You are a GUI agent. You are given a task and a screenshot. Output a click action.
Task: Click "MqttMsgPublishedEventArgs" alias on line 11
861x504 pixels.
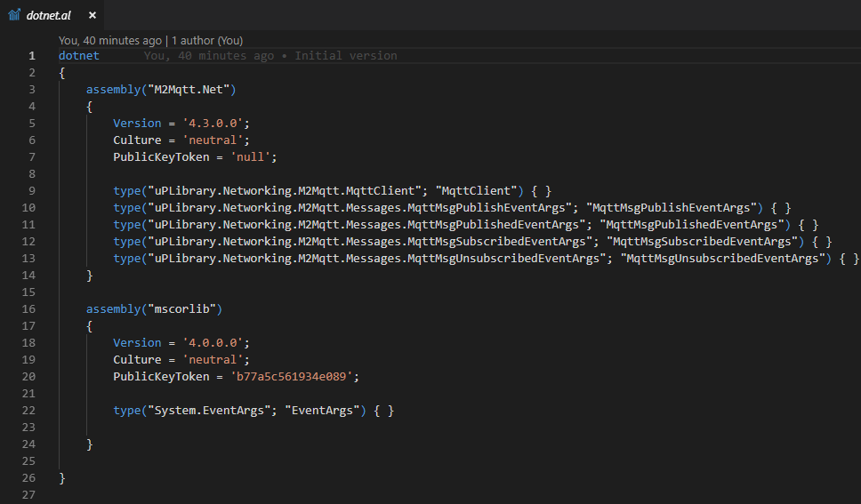692,225
